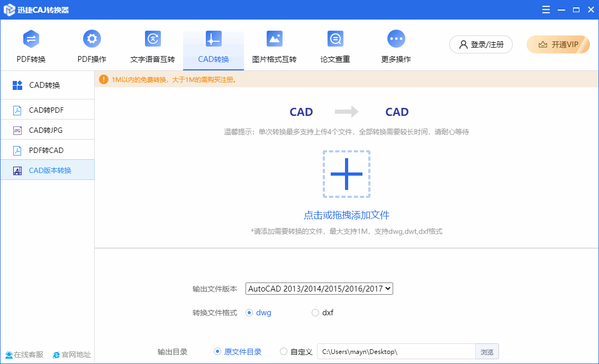Viewport: 599px width, 364px height.
Task: Click the orange warning notice icon
Action: [104, 79]
